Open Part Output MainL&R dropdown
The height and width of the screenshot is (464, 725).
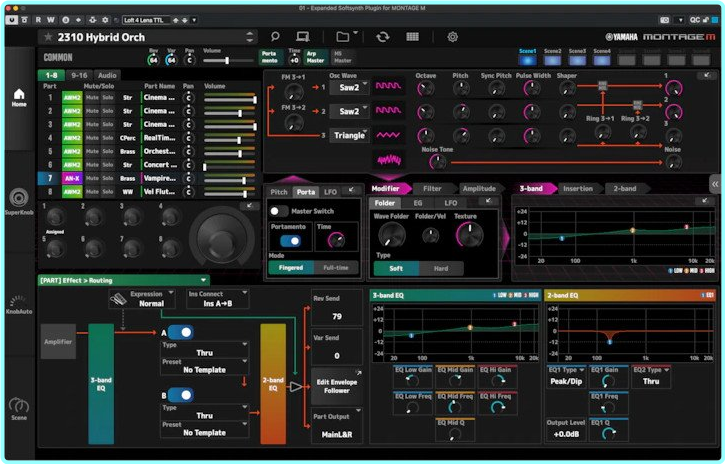337,426
